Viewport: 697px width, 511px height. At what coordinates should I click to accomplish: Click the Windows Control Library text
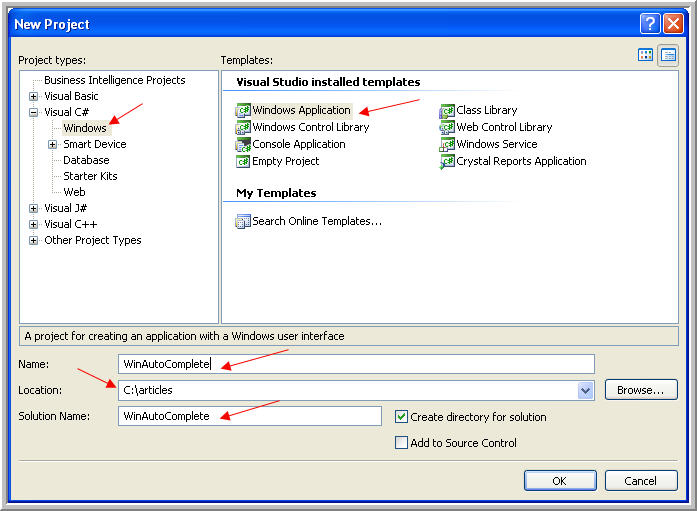[311, 128]
